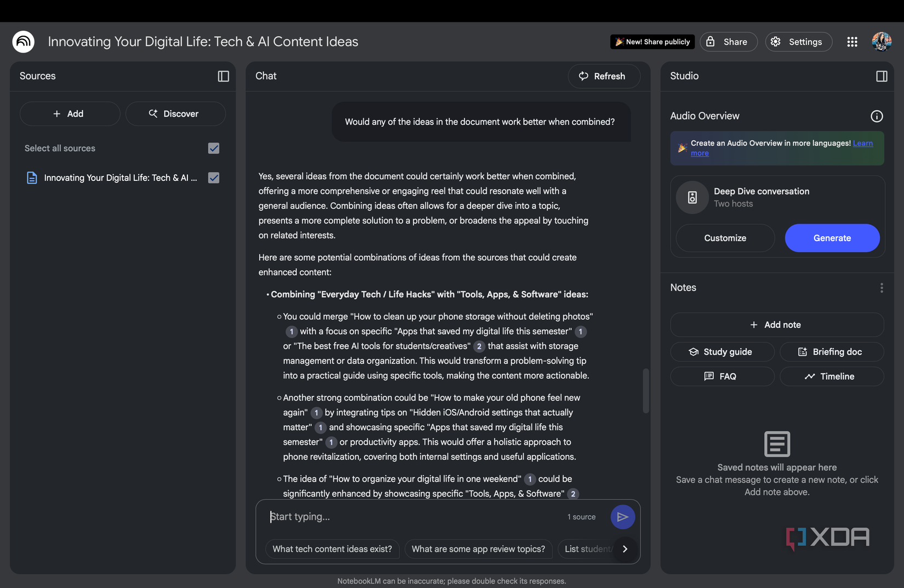The height and width of the screenshot is (588, 904).
Task: Click the New! Share publicly badge
Action: [652, 42]
